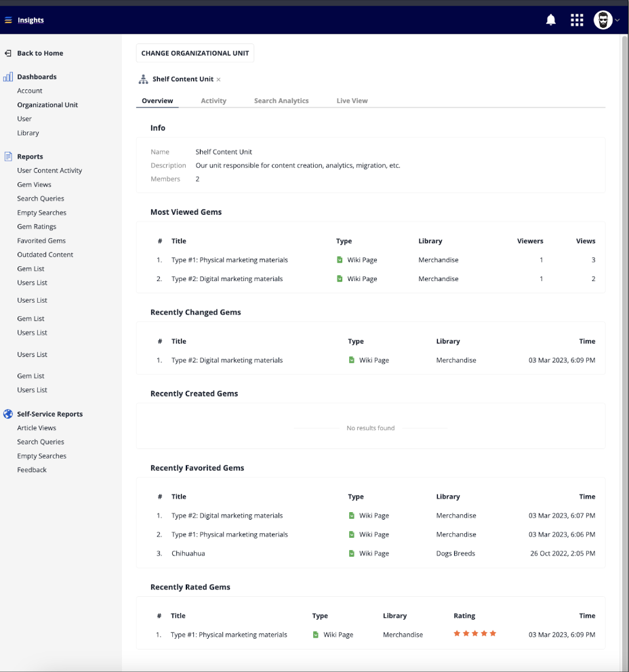Click the Self-Service Reports globe icon
Image resolution: width=629 pixels, height=672 pixels.
click(x=8, y=414)
